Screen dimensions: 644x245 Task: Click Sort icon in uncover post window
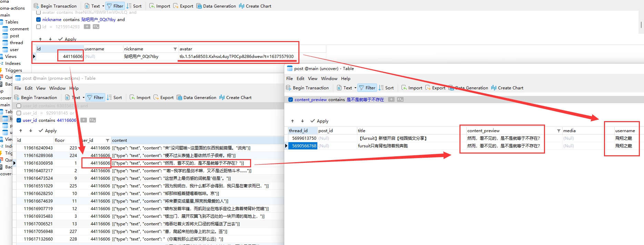(381, 88)
